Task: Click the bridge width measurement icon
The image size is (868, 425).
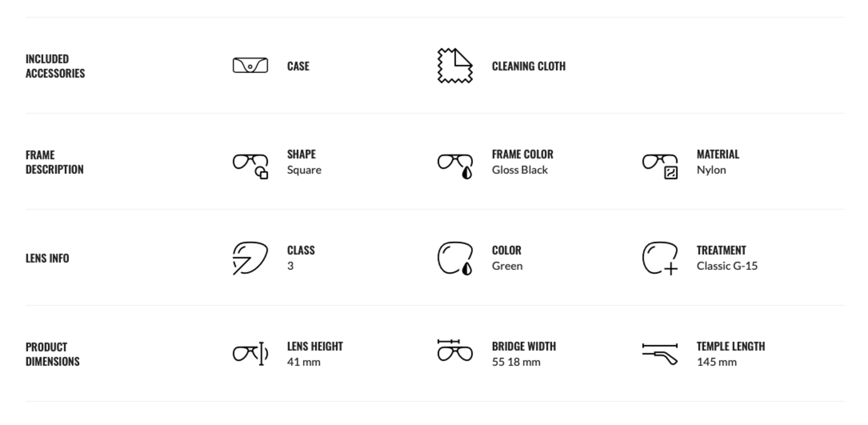Action: 455,350
